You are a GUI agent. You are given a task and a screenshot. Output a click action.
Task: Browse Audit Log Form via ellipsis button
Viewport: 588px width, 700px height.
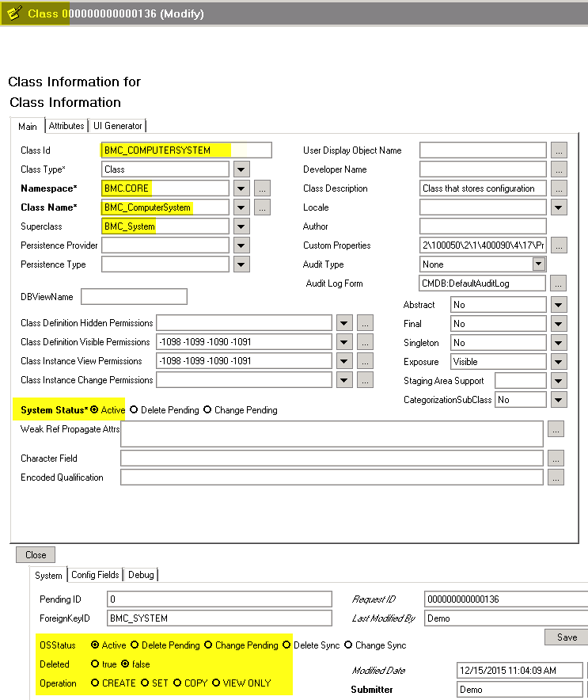[x=558, y=283]
